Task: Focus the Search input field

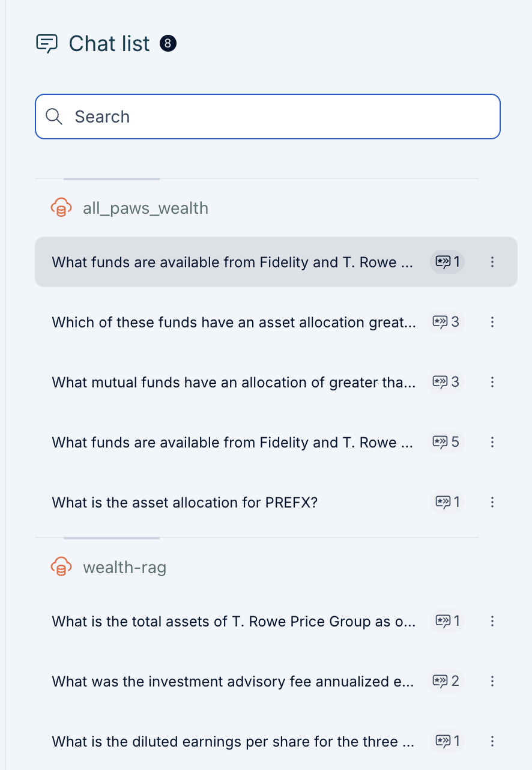Action: (276, 117)
